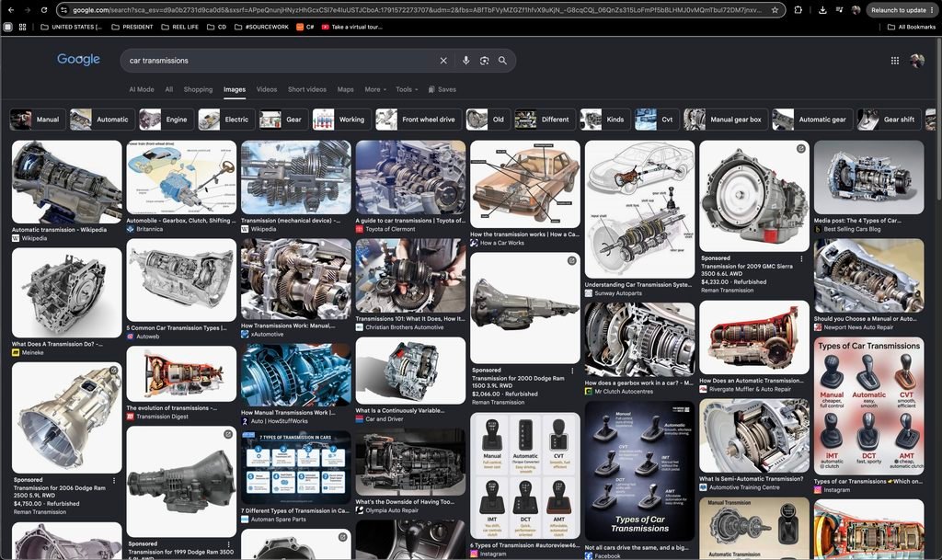Filter images by the Manual chip
942x560 pixels.
coord(38,120)
